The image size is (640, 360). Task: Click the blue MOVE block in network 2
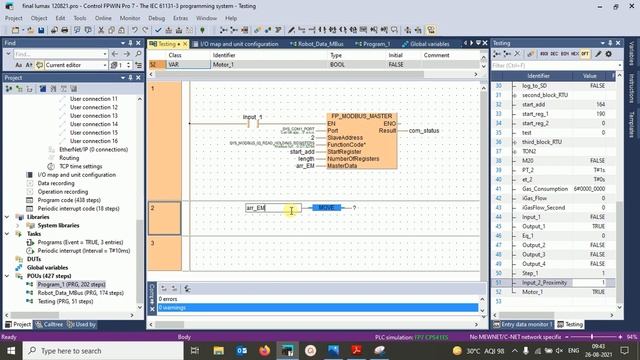[x=326, y=208]
